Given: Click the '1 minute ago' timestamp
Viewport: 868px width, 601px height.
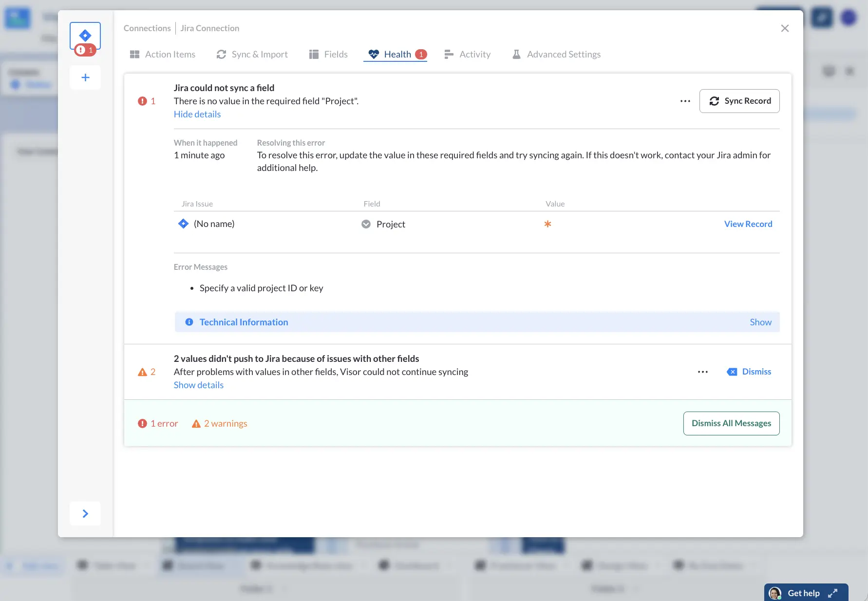Looking at the screenshot, I should pyautogui.click(x=199, y=155).
